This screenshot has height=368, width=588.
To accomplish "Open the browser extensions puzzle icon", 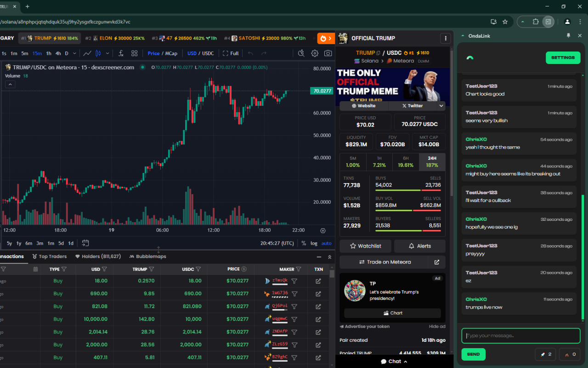I will [536, 22].
